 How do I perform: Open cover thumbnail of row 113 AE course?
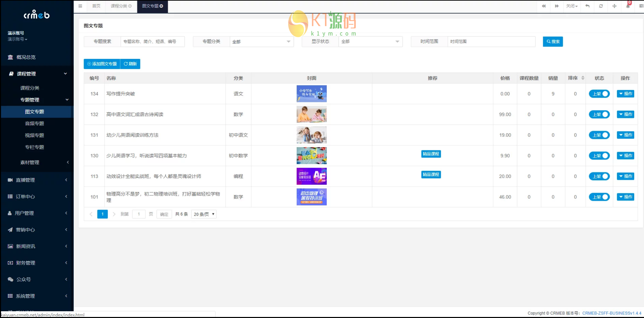(x=312, y=176)
